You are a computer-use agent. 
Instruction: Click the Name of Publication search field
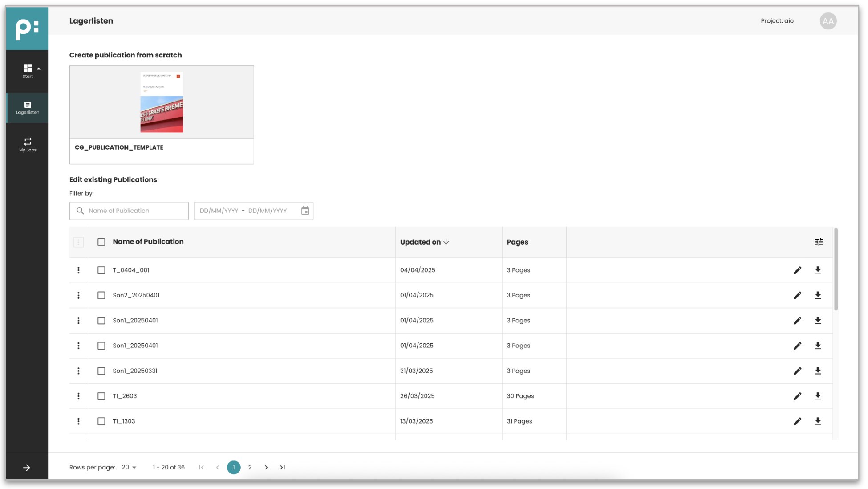click(129, 211)
